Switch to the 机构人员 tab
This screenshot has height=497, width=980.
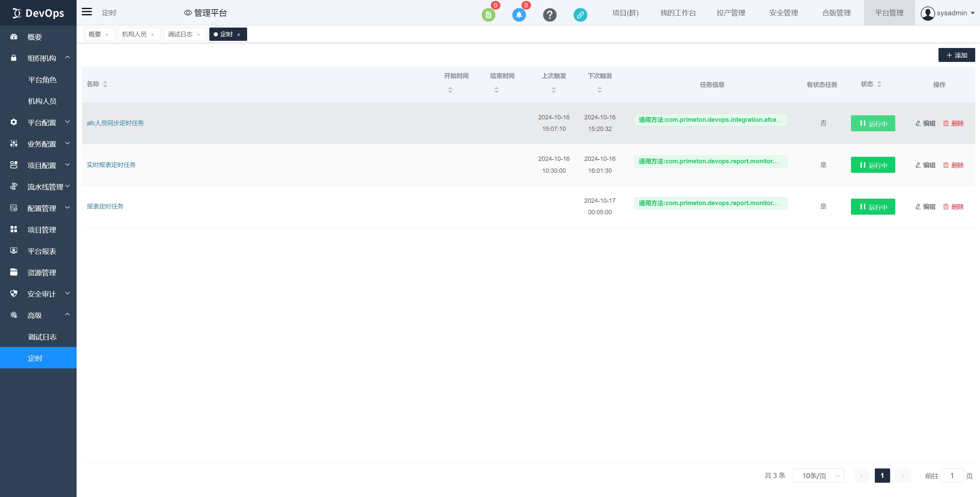134,34
